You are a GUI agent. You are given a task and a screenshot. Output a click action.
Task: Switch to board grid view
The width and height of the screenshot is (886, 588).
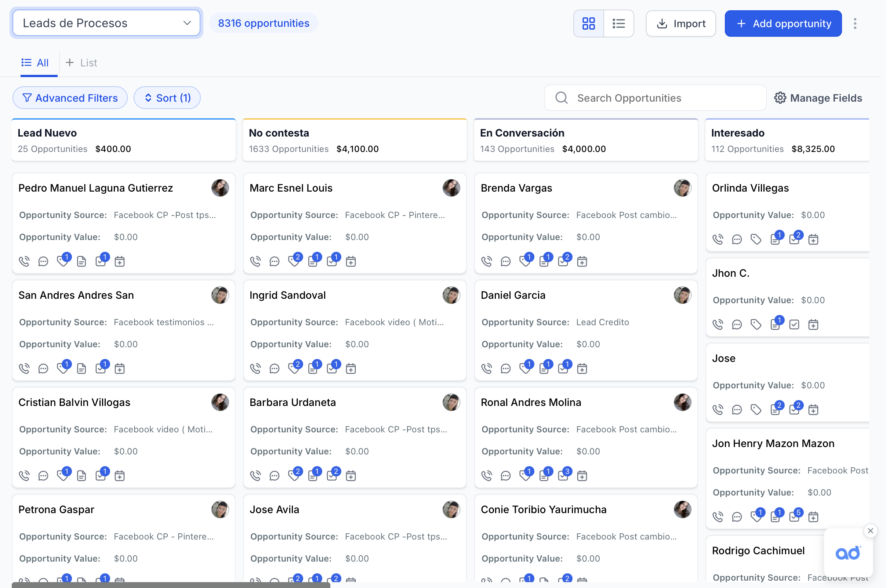click(x=588, y=23)
